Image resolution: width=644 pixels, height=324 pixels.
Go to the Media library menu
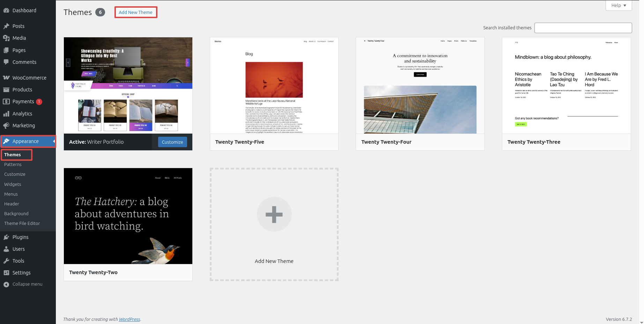tap(28, 38)
